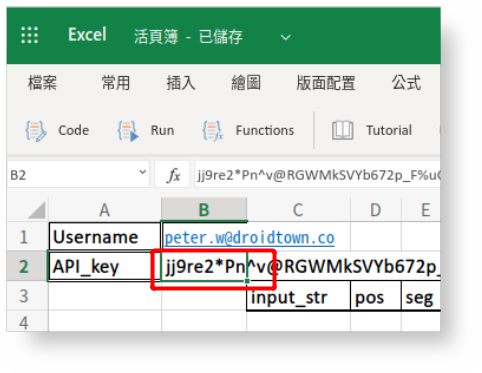Select the input_str cell
The width and height of the screenshot is (482, 373).
[298, 296]
